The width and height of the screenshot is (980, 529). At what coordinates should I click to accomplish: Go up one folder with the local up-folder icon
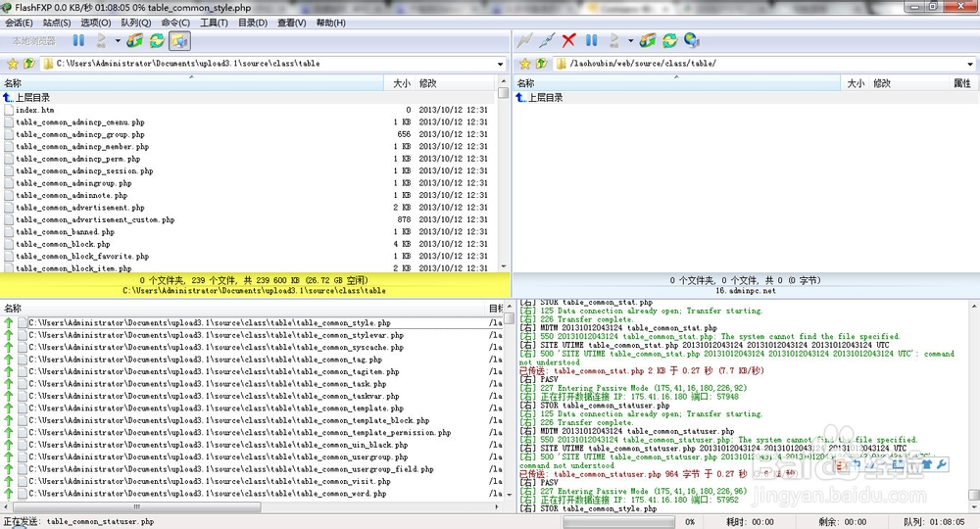28,64
